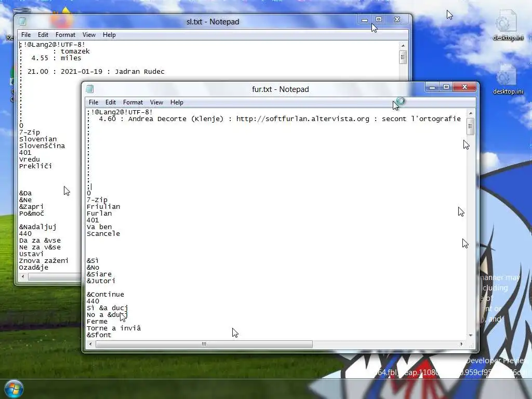Click fur.txt horizontal scrollbar left arrow
532x399 pixels.
tap(90, 344)
